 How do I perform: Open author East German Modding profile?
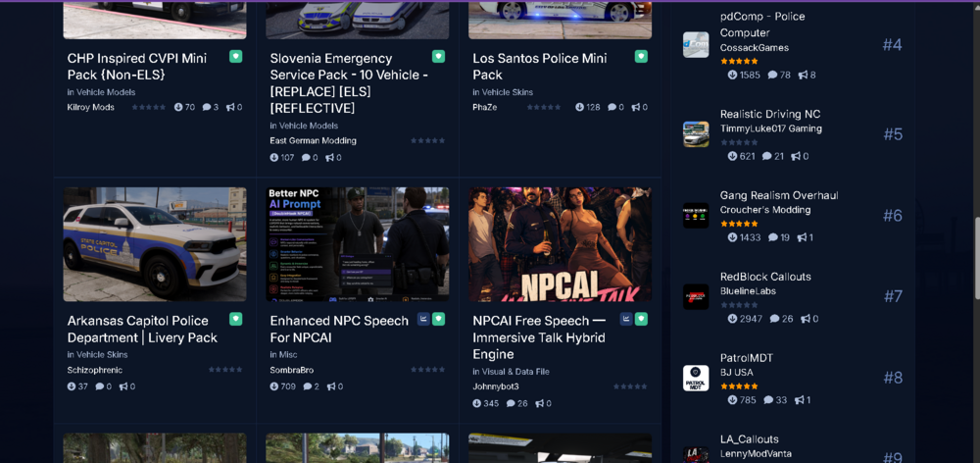coord(314,141)
